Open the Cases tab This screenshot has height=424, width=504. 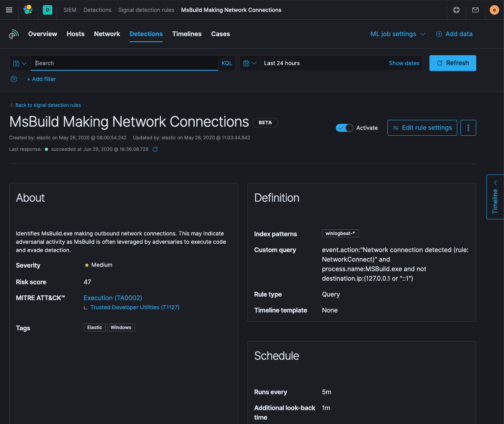point(220,34)
